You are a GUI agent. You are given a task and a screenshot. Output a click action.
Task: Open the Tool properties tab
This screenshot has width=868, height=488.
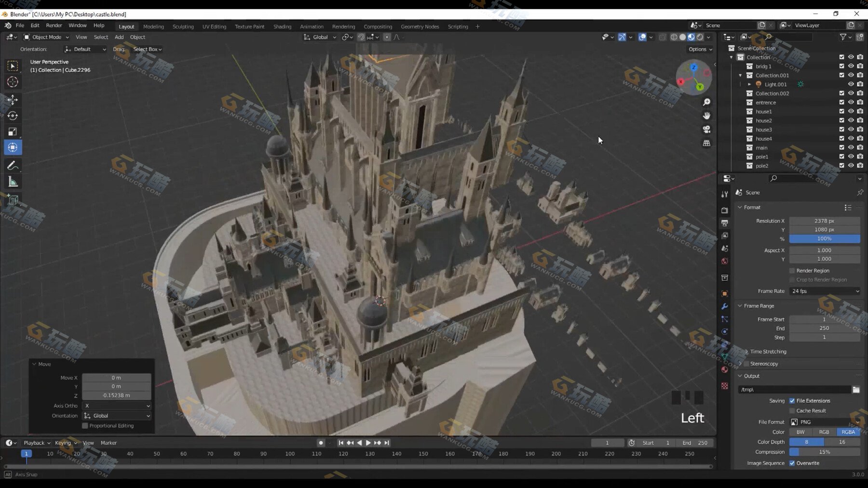[724, 194]
